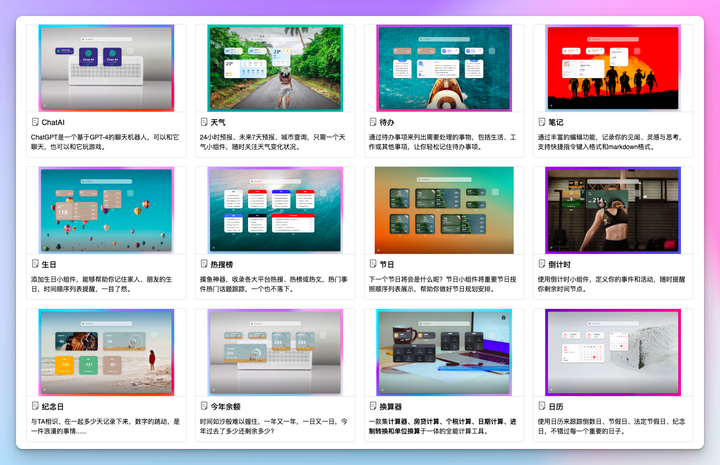Viewport: 720px width, 465px height.
Task: Open the 日历 card title
Action: [555, 406]
